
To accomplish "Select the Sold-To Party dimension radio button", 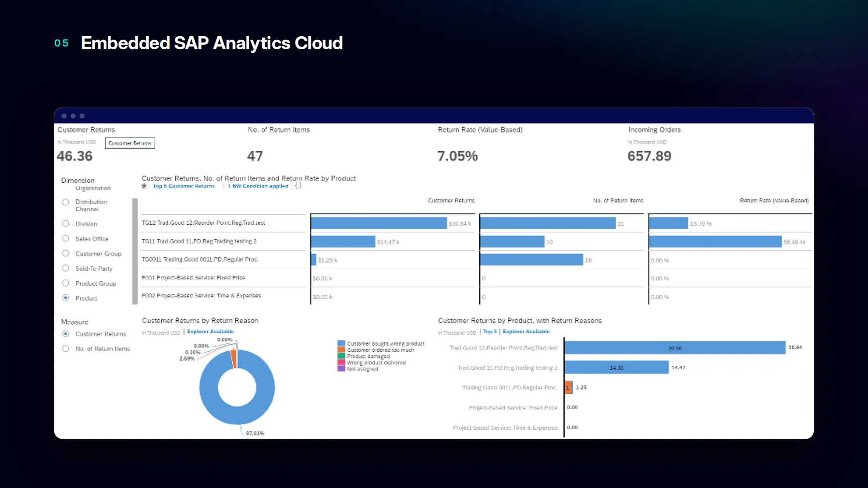I will (x=65, y=268).
